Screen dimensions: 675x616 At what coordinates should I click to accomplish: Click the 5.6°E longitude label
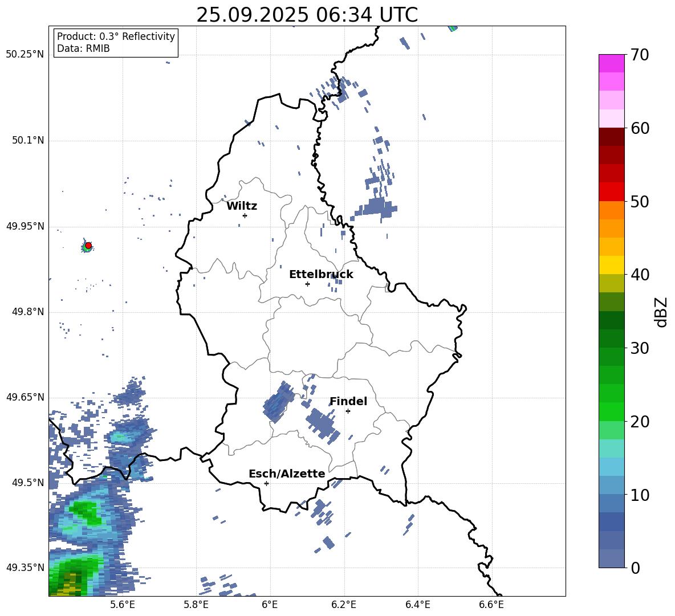click(123, 605)
